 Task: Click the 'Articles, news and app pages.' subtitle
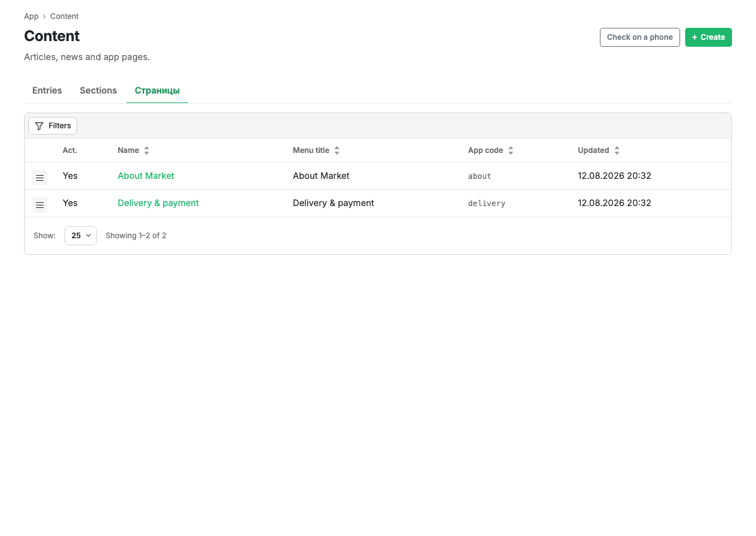click(x=87, y=57)
